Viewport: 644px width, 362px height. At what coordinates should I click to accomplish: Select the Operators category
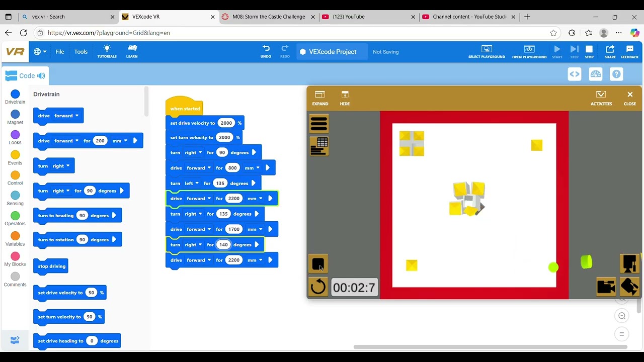(15, 219)
